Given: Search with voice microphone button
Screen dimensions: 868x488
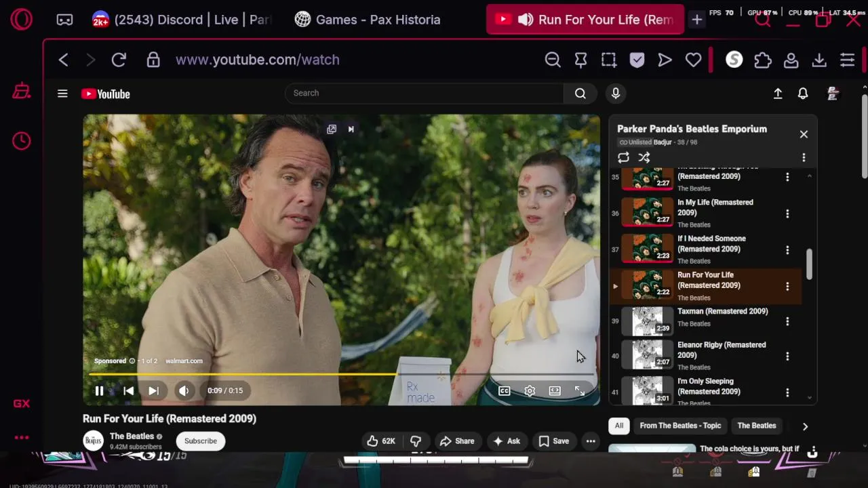Looking at the screenshot, I should pyautogui.click(x=616, y=94).
